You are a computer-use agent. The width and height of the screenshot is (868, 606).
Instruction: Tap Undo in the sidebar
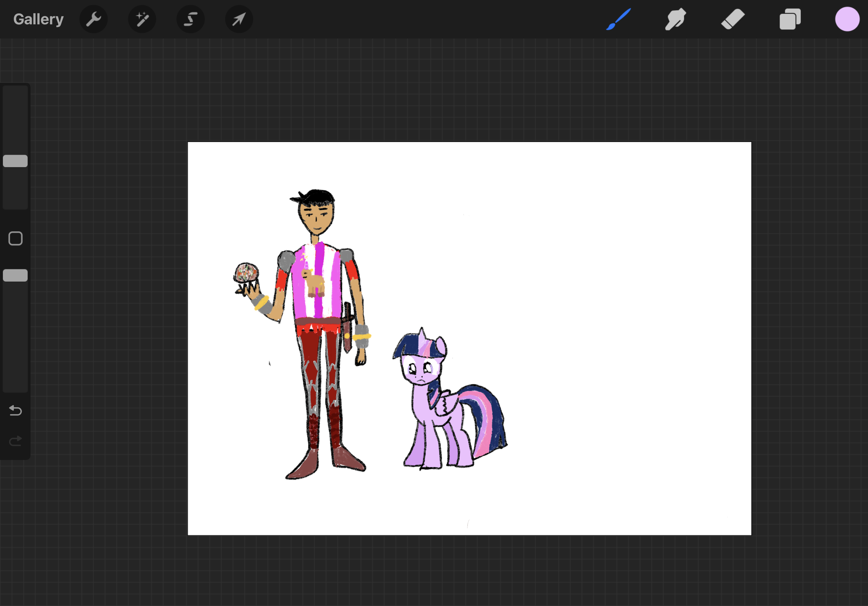tap(15, 411)
